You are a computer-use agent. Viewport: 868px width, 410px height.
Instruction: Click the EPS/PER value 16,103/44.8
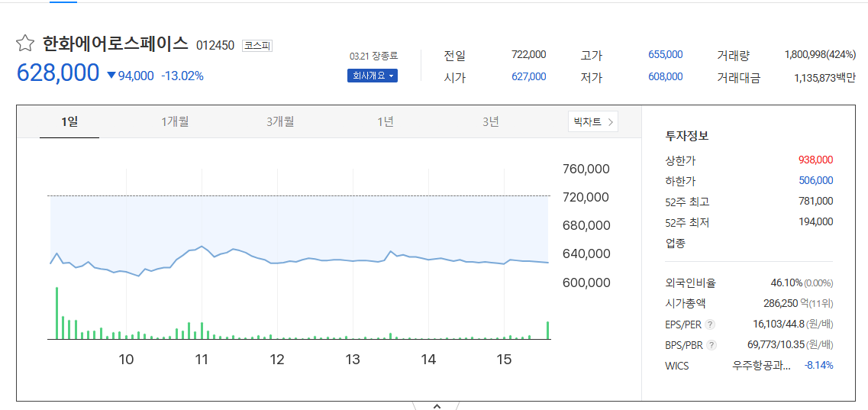tap(777, 324)
